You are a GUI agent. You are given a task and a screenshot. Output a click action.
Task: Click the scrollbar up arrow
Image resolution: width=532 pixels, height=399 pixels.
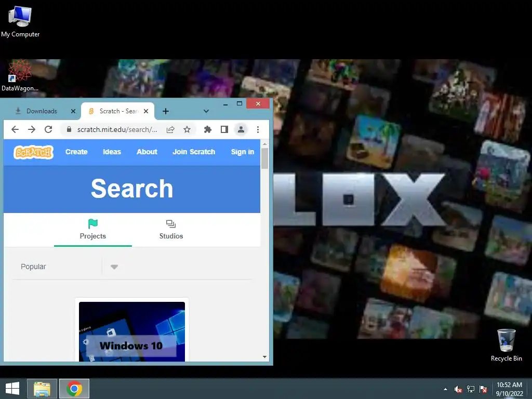[x=264, y=144]
